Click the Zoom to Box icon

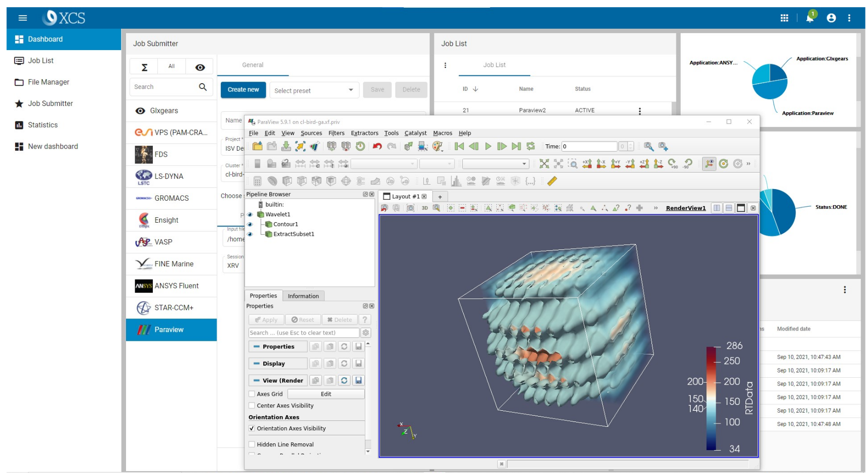point(573,164)
